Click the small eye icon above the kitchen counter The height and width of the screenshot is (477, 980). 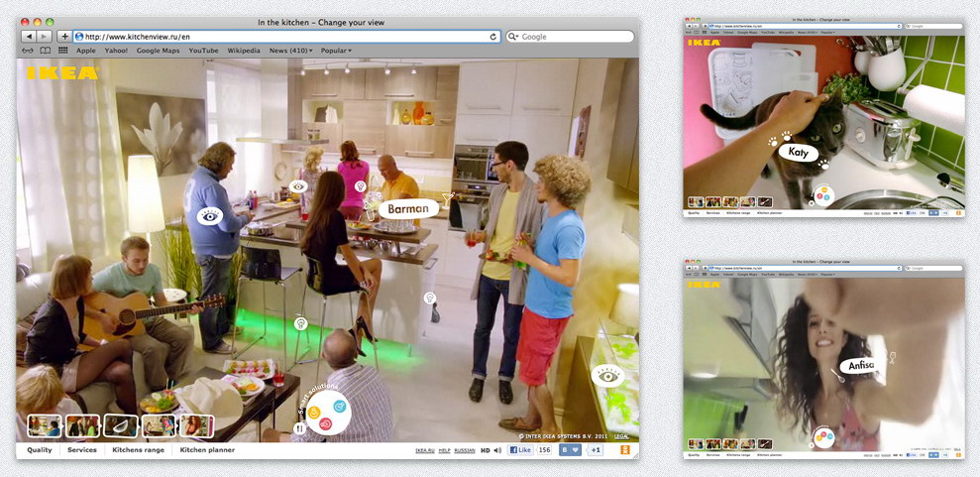298,186
